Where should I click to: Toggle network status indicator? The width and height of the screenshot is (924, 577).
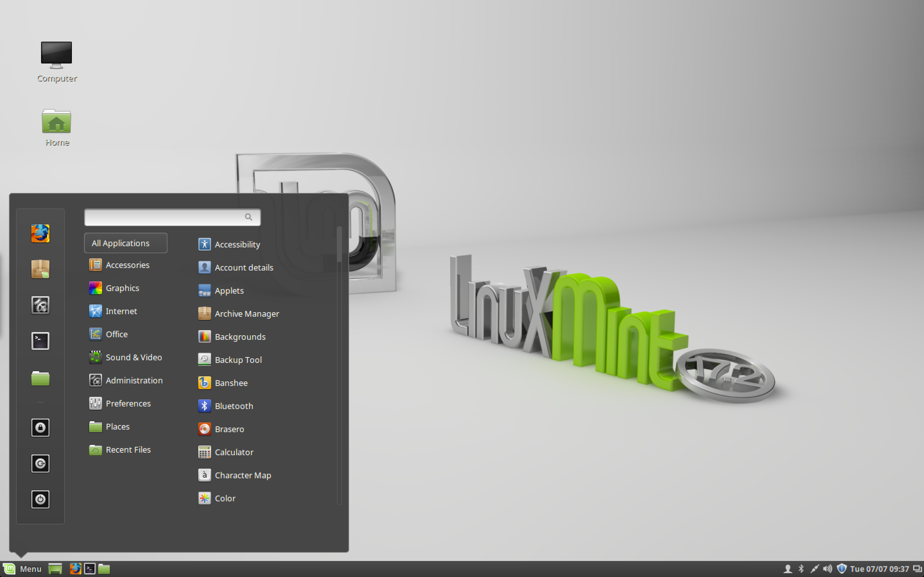point(814,568)
